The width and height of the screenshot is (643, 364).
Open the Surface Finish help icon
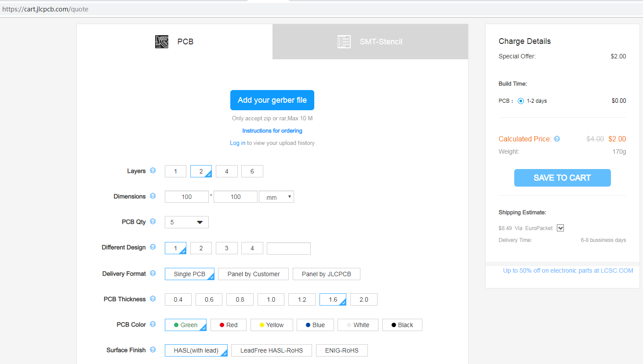coord(153,350)
